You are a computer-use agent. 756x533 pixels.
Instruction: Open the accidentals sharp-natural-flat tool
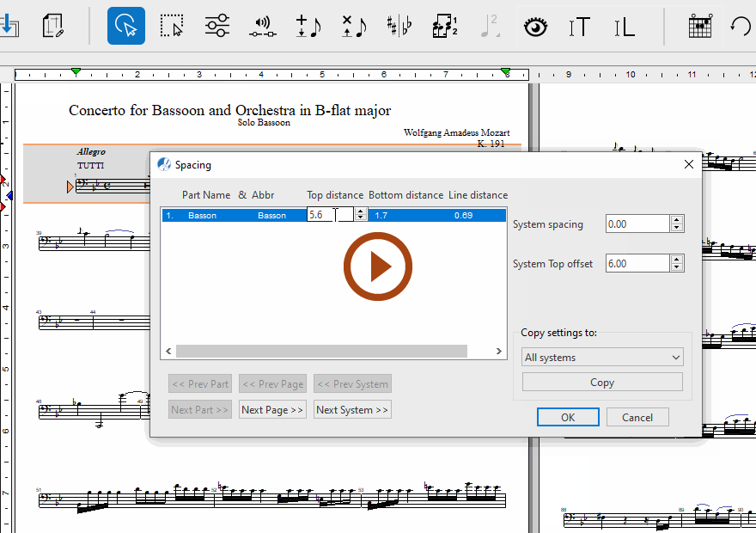[x=399, y=26]
